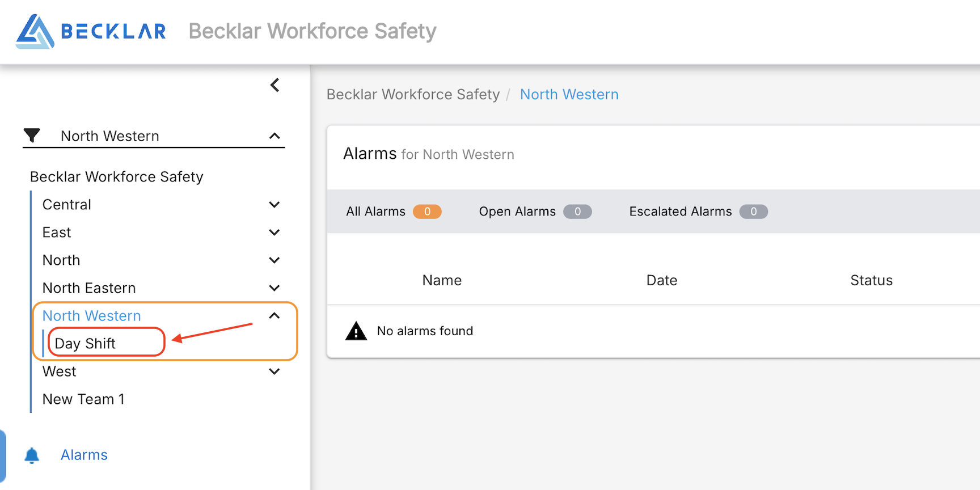Screen dimensions: 980x490
Task: Click the All Alarms count badge
Action: 427,212
